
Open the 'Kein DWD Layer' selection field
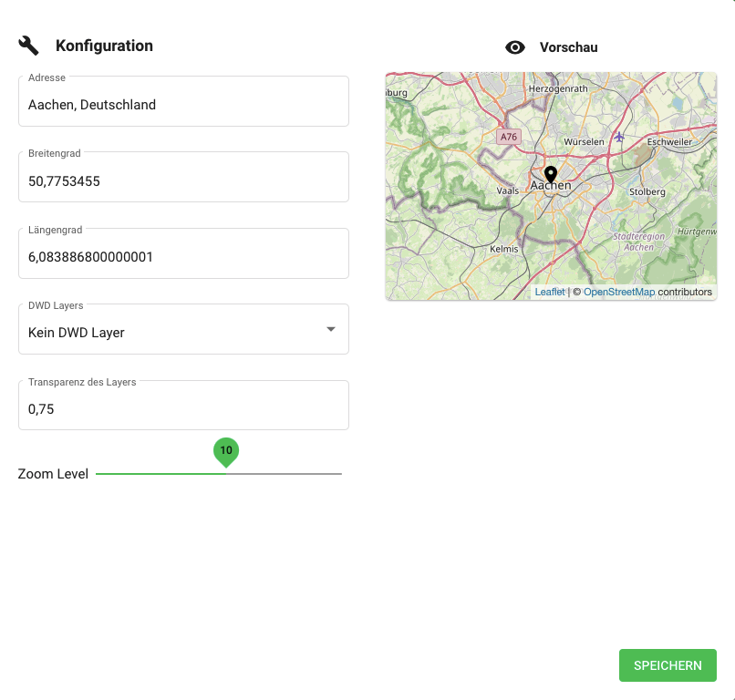click(173, 333)
